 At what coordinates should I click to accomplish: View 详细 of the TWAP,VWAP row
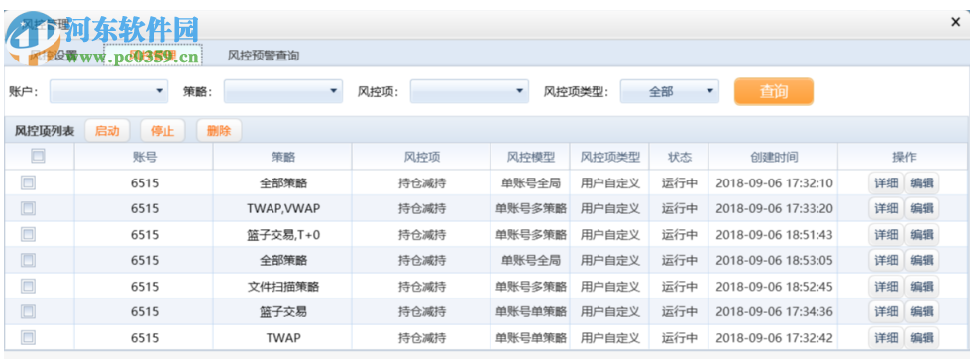[x=886, y=209]
